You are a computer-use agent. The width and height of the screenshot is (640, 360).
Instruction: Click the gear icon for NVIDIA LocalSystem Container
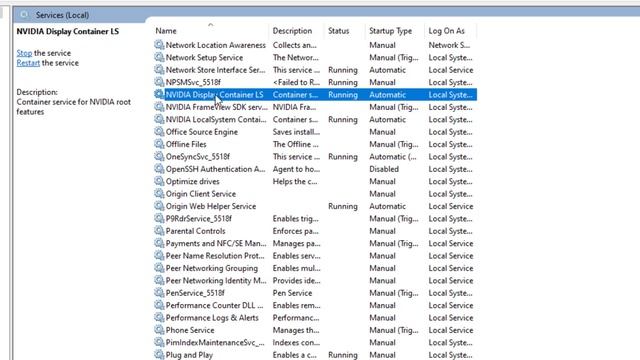(x=159, y=119)
